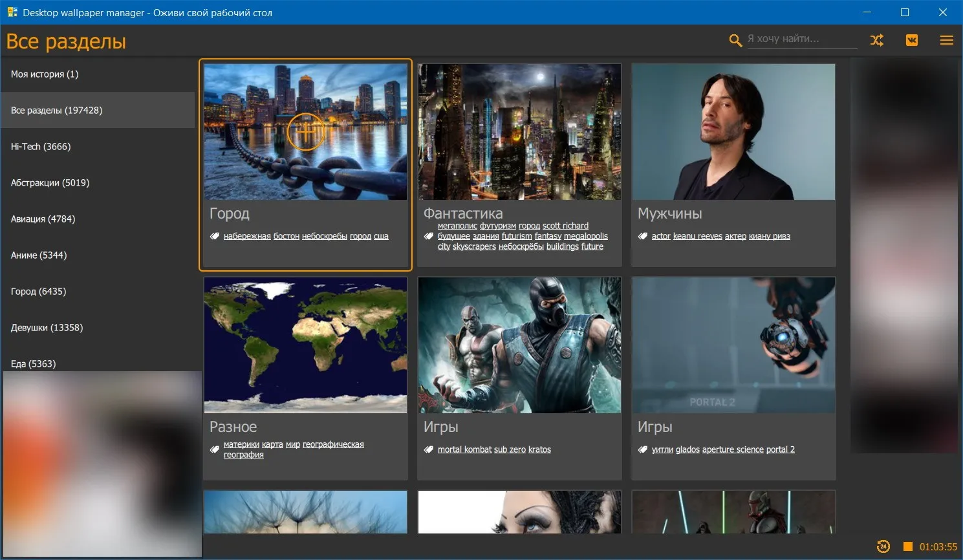
Task: Open the dandelion wallpaper thumbnail
Action: click(305, 512)
